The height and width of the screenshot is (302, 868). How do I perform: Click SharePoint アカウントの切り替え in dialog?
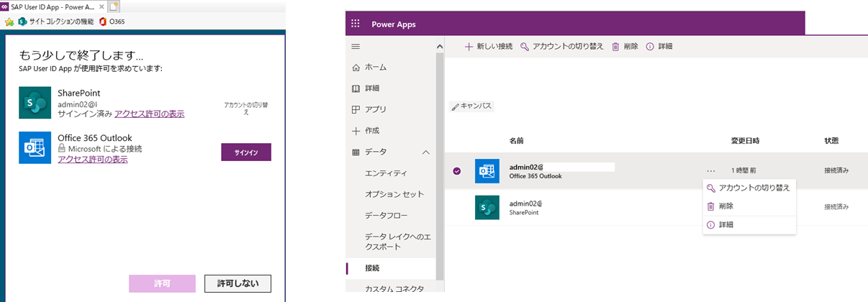[246, 109]
